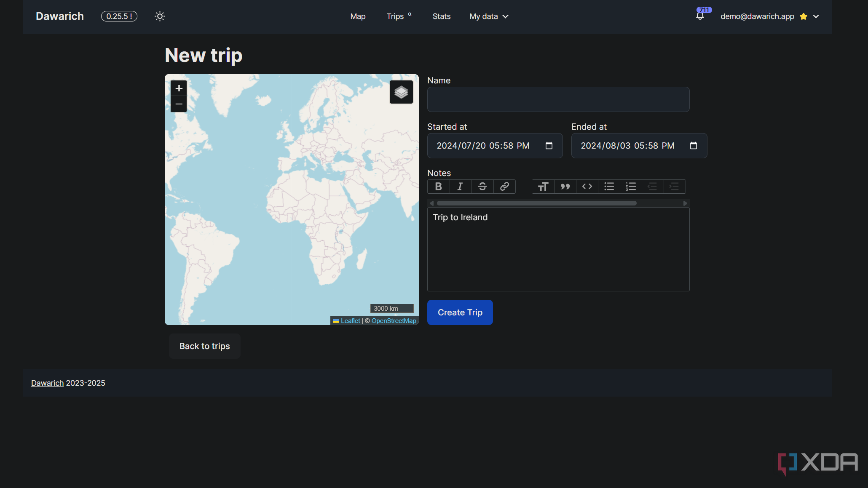Image resolution: width=868 pixels, height=488 pixels.
Task: Create a bulleted list in Notes
Action: coord(609,187)
